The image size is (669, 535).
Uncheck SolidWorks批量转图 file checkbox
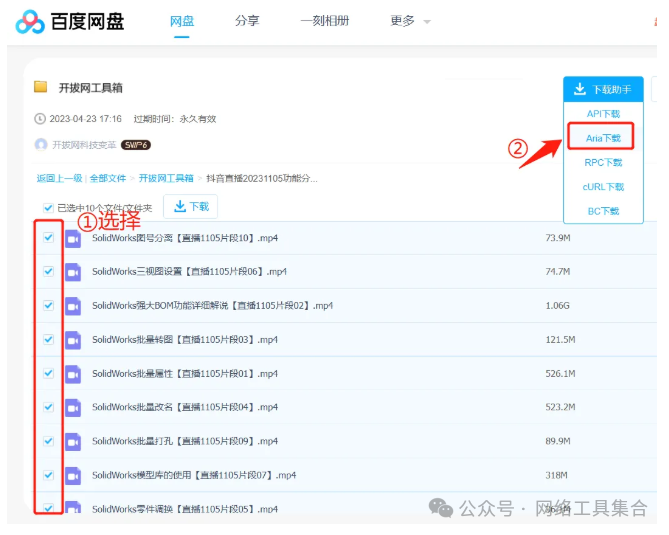tap(49, 340)
